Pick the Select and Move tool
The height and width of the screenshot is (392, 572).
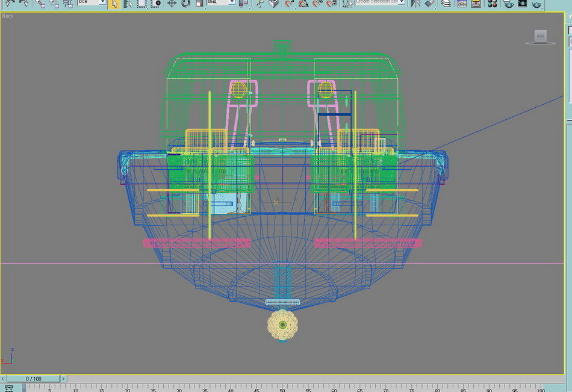coord(172,4)
